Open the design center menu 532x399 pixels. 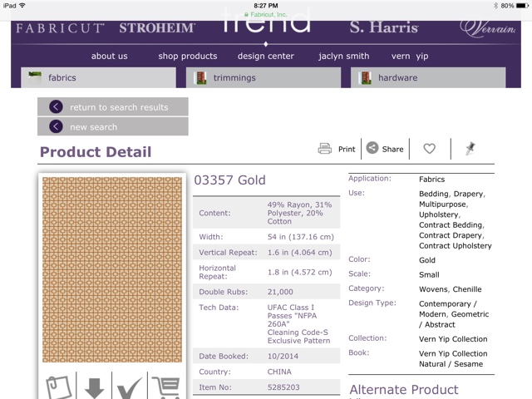[x=266, y=56]
